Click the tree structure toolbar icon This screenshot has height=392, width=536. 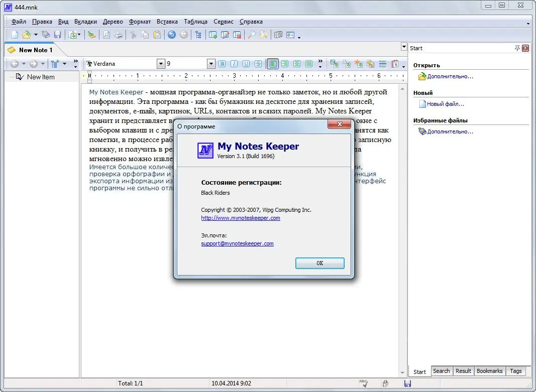point(198,35)
